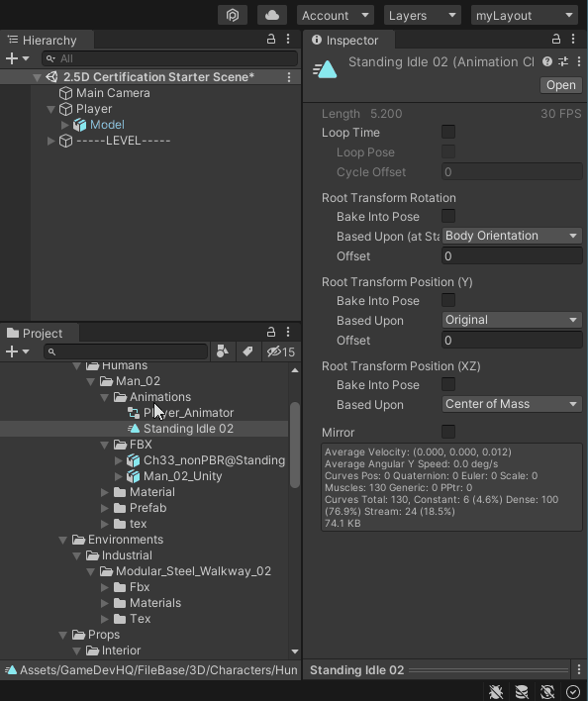Switch to the Project tab

point(41,333)
